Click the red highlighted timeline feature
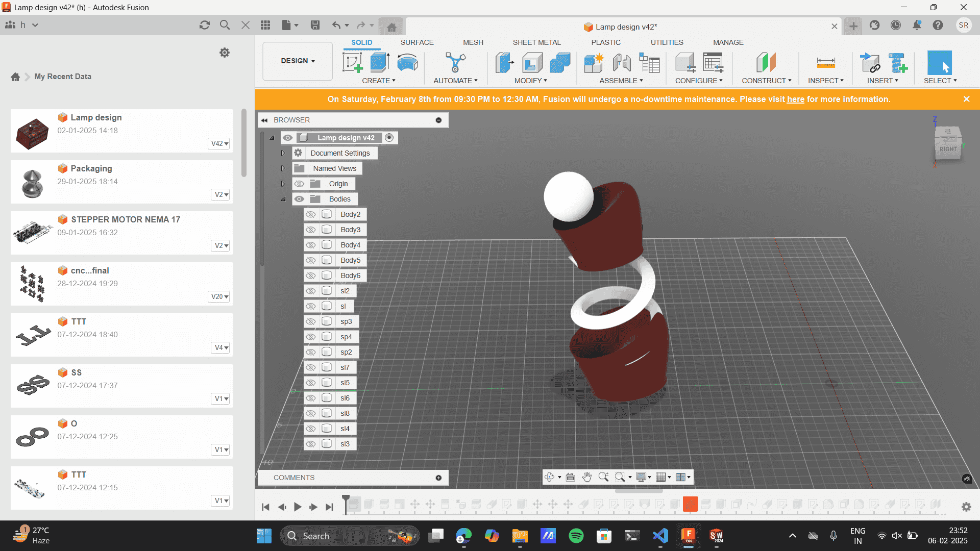The image size is (980, 551). coord(690,504)
